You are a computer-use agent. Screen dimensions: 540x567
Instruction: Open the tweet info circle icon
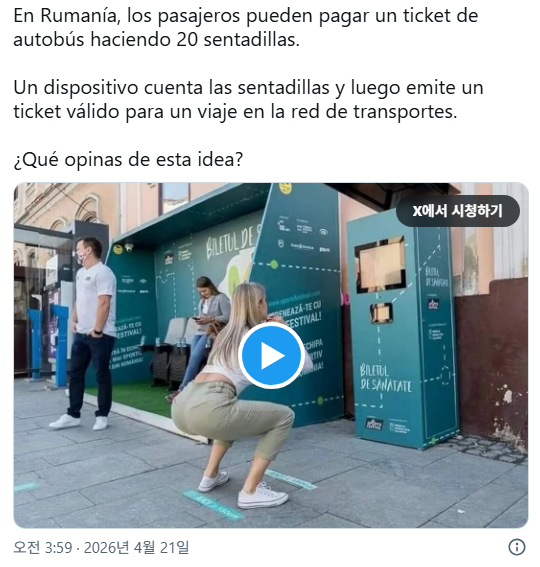(517, 547)
